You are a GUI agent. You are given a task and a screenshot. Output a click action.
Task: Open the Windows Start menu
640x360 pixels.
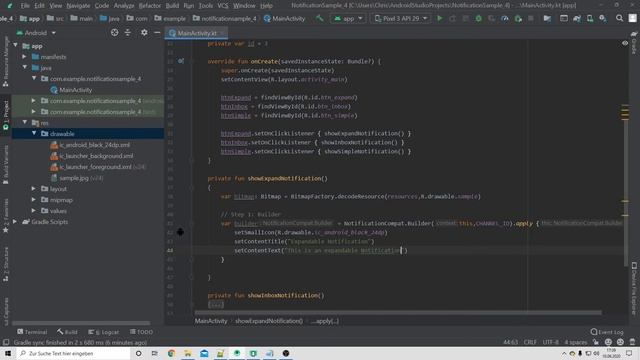coord(8,353)
